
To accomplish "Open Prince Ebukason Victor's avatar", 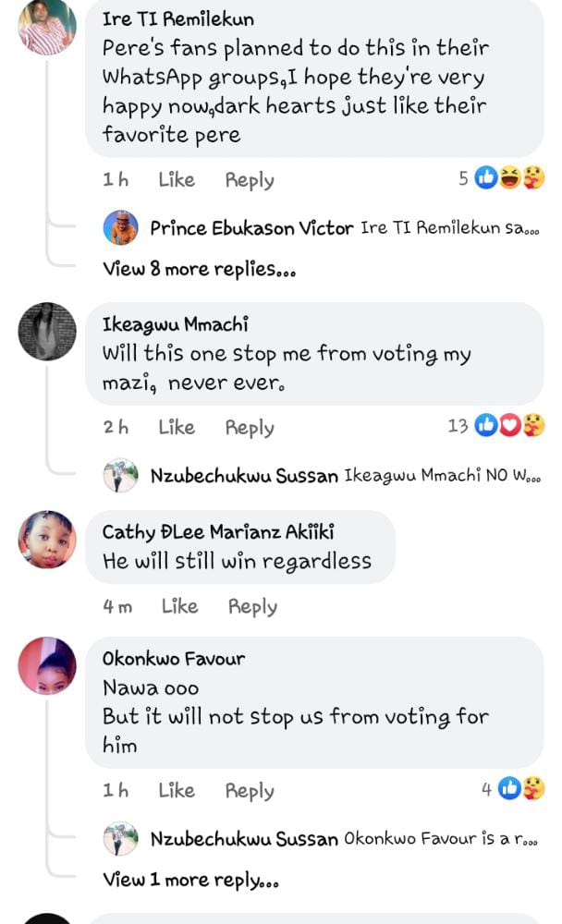I will pyautogui.click(x=121, y=228).
